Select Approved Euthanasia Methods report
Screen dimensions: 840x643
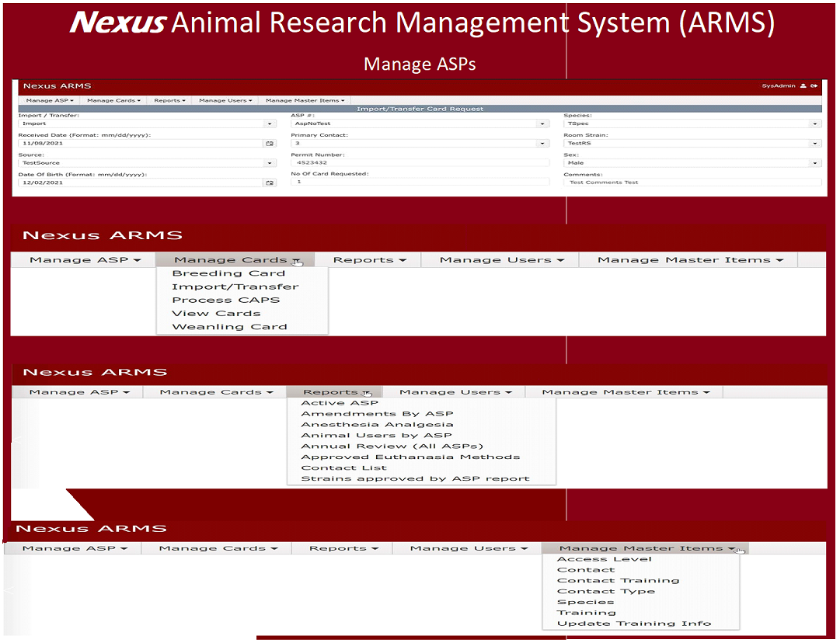point(410,457)
